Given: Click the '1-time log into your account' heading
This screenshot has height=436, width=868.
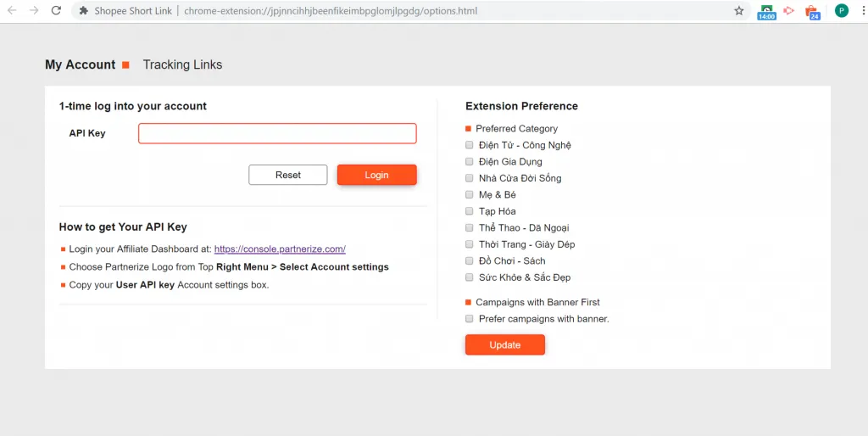Looking at the screenshot, I should (x=133, y=106).
